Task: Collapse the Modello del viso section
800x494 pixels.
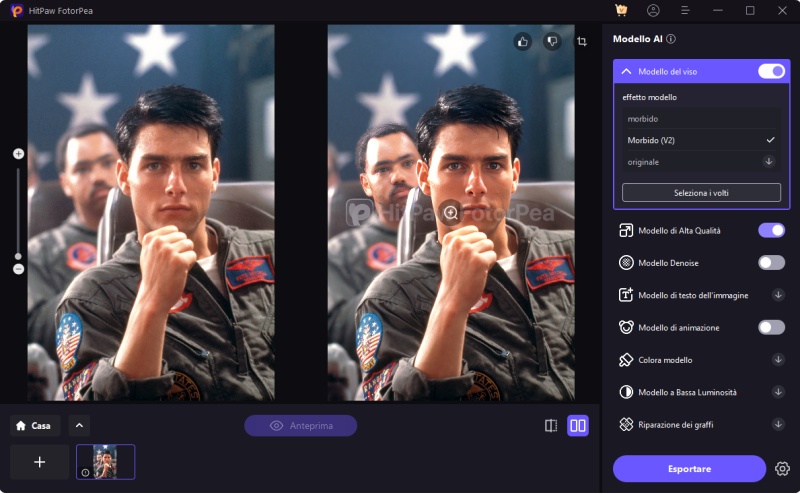Action: pyautogui.click(x=626, y=71)
